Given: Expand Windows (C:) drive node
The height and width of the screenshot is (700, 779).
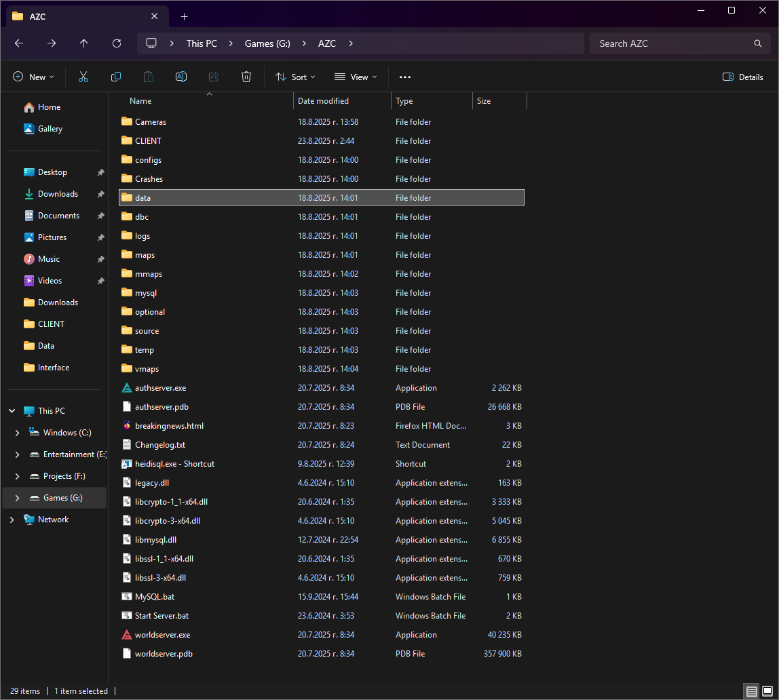Looking at the screenshot, I should click(18, 433).
